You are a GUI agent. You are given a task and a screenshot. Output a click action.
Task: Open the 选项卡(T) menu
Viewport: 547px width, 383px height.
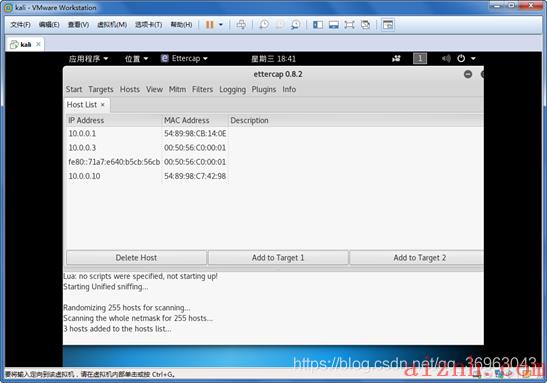pos(149,25)
